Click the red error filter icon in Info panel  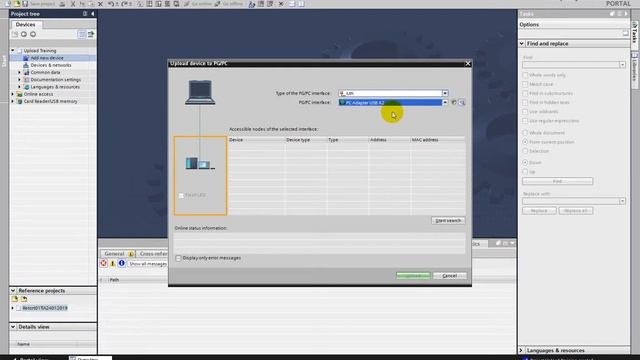[x=104, y=264]
